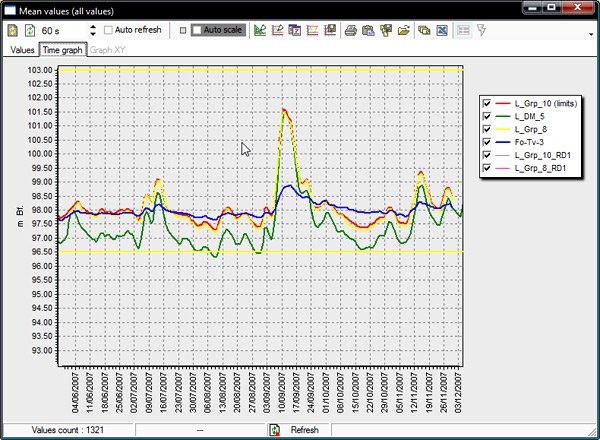
Task: Click the clipboard copy icon
Action: coord(368,30)
